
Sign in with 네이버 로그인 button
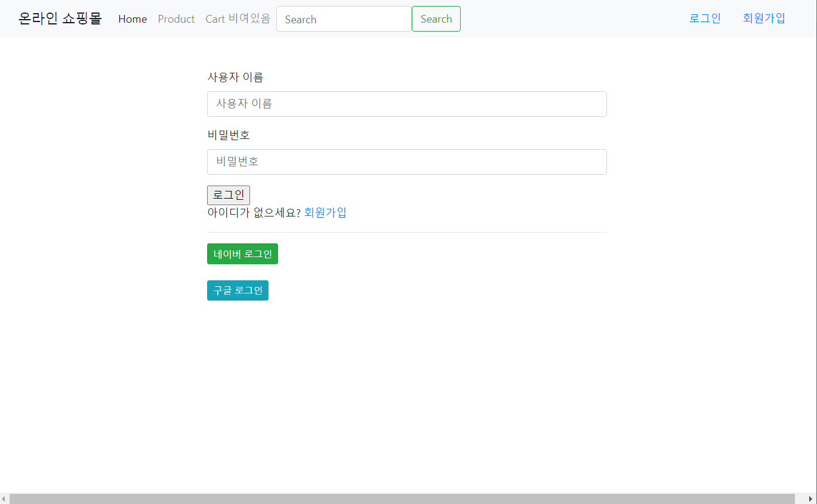coord(242,253)
